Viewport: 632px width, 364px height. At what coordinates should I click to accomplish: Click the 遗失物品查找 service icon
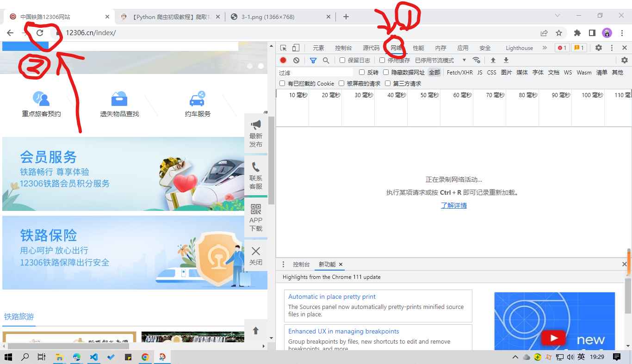point(119,99)
